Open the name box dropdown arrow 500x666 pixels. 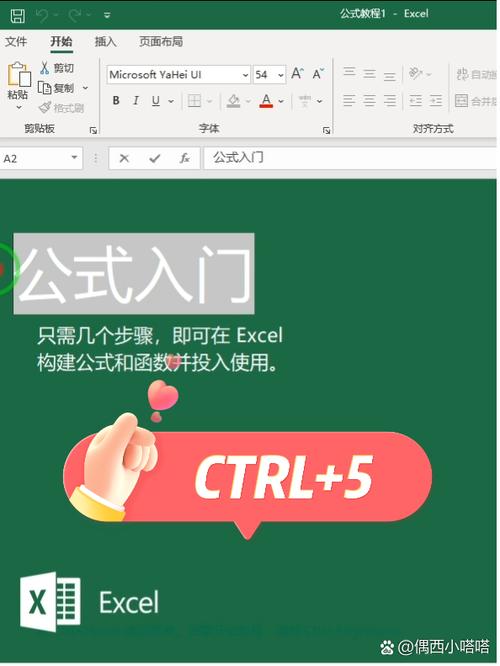[74, 158]
